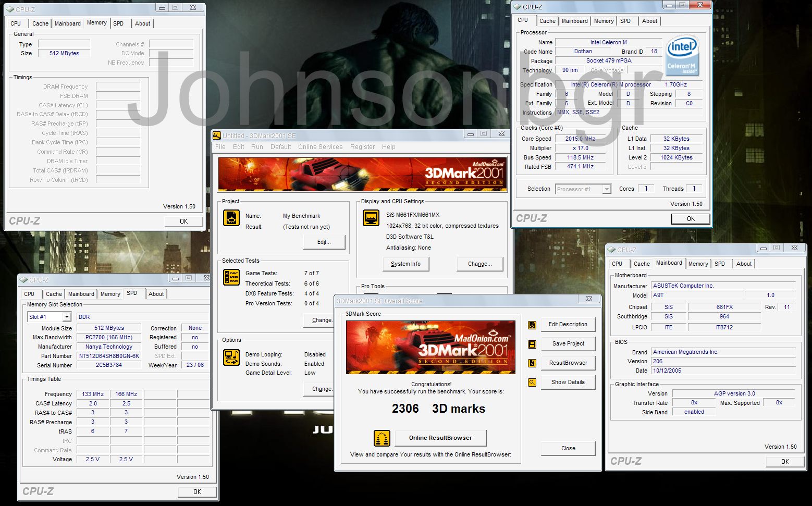Click OK in the CPU-Z processor window

point(691,219)
